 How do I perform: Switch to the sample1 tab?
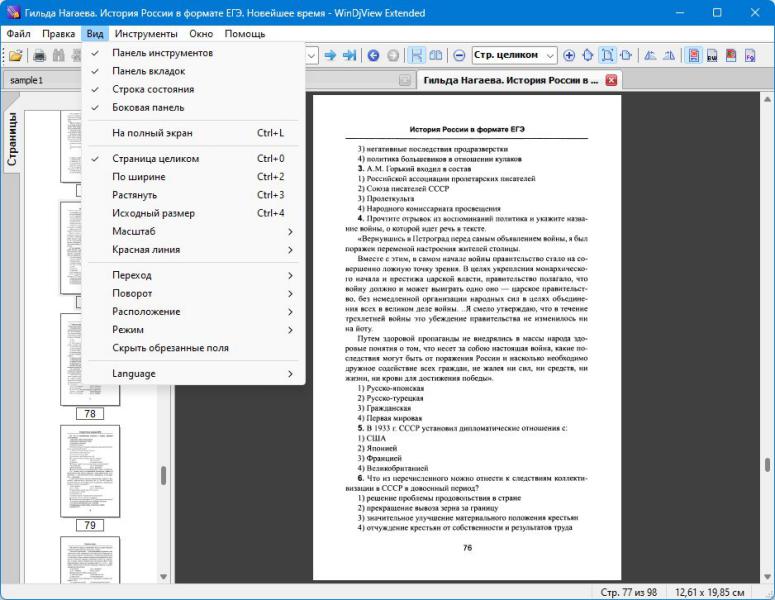27,80
